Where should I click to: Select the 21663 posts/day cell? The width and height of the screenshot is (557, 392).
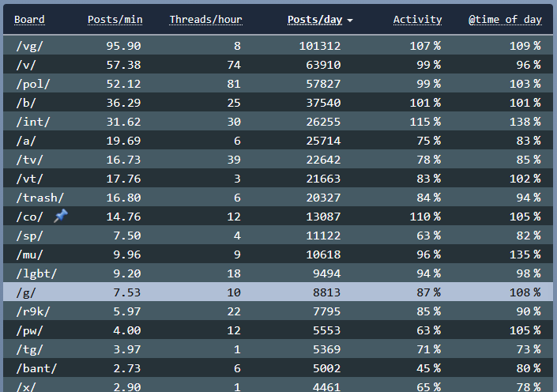[323, 179]
